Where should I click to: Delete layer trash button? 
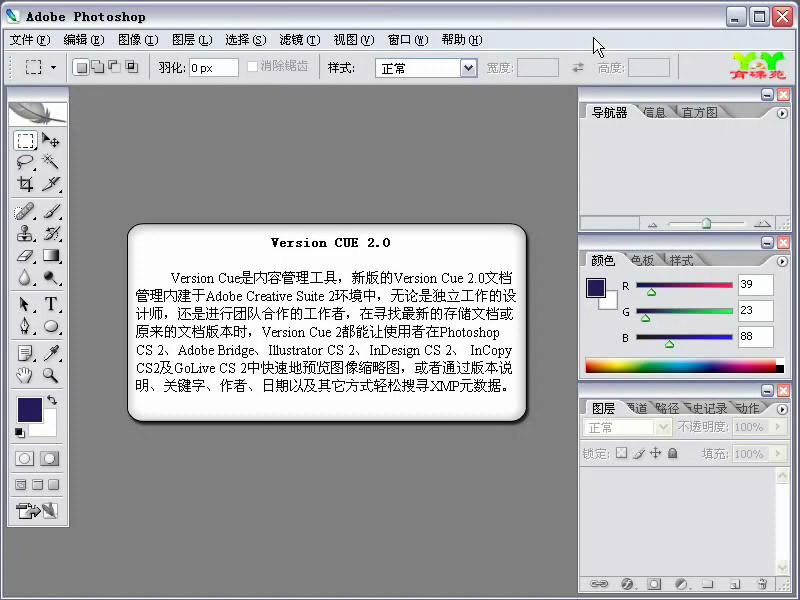point(762,584)
